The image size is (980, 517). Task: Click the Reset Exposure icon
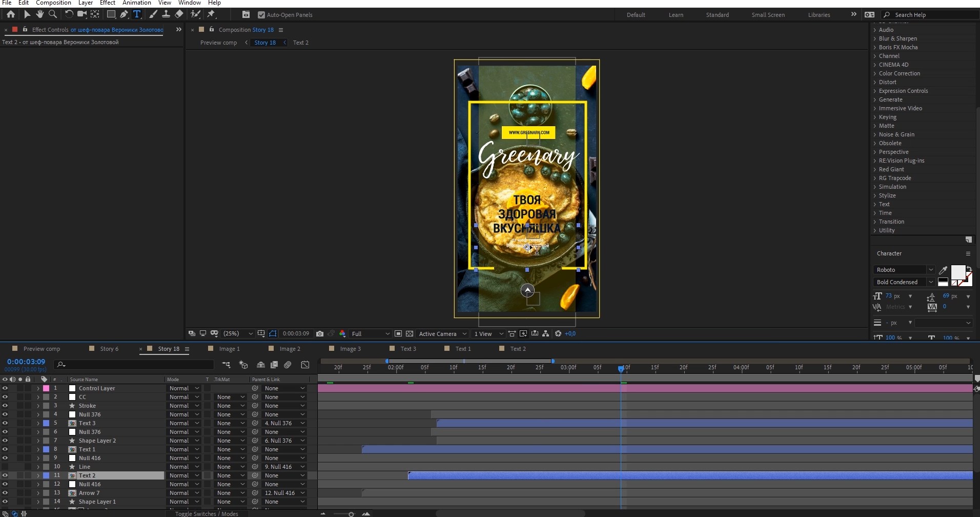point(558,333)
